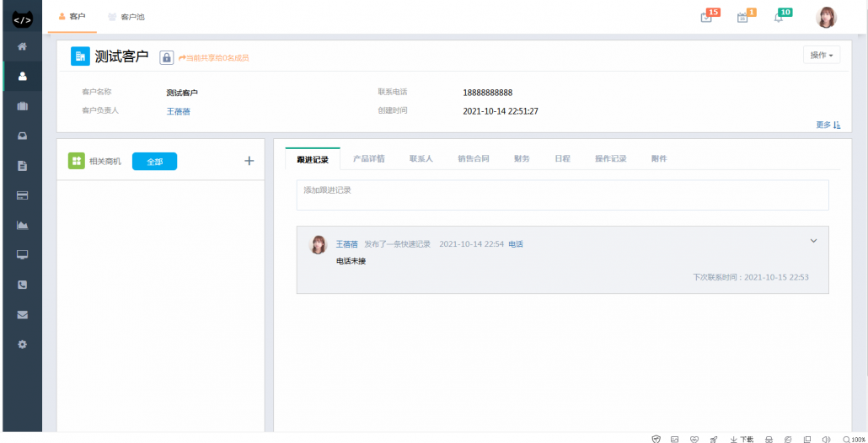
Task: Add a related opportunity with the plus icon
Action: click(x=249, y=161)
